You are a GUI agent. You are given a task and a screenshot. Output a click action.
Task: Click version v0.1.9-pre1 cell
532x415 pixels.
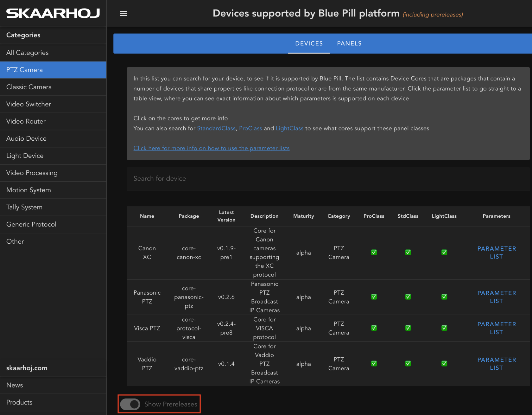tap(226, 252)
